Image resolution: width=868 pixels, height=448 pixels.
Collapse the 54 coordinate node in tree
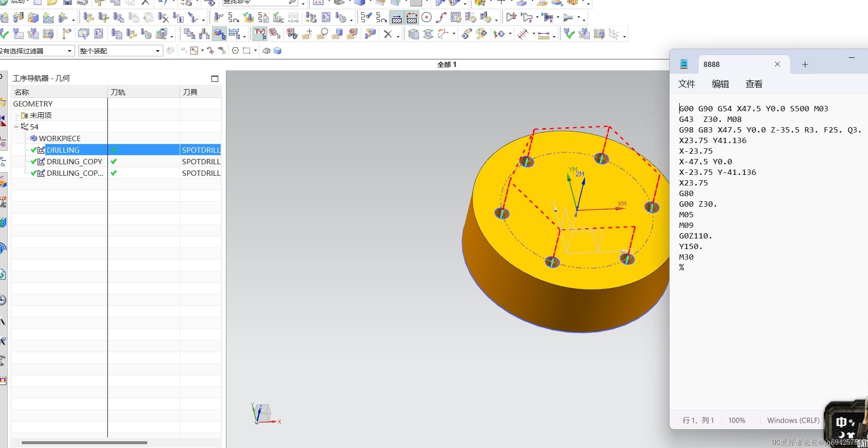tap(16, 127)
